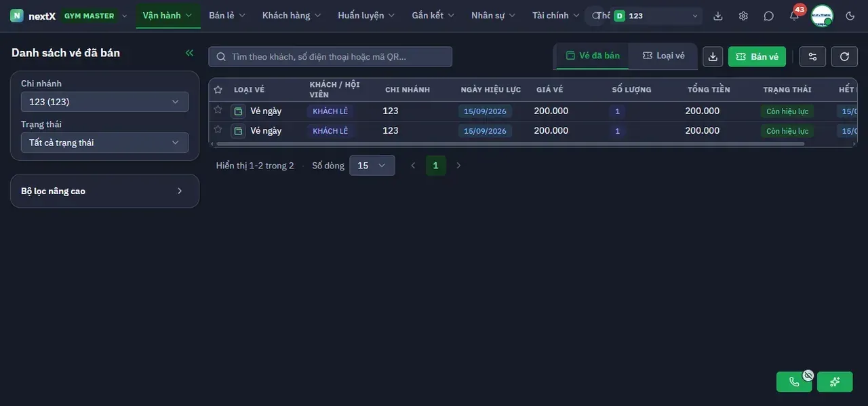Open the Trạng thái status filter dropdown
Screen dimensions: 868x406
104,143
